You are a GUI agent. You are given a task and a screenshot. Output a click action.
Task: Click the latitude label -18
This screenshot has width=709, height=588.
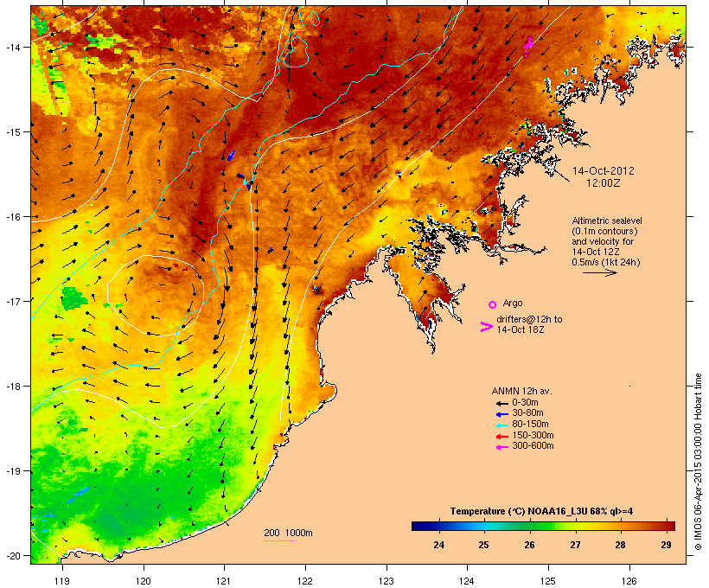coord(12,387)
